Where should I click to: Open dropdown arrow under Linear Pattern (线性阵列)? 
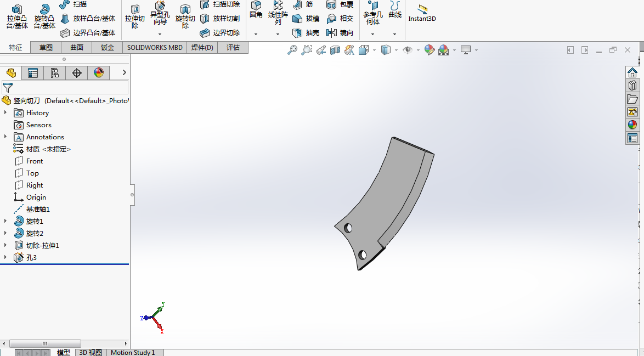(x=278, y=34)
